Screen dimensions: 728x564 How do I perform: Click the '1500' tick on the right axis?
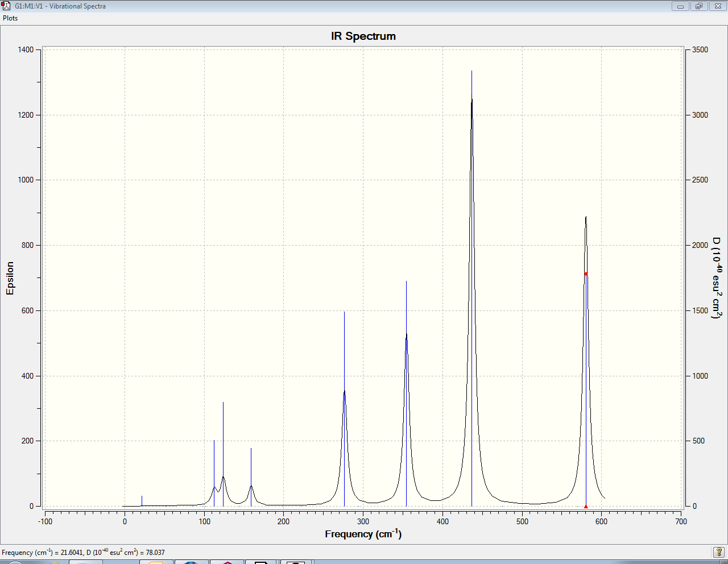[x=700, y=311]
